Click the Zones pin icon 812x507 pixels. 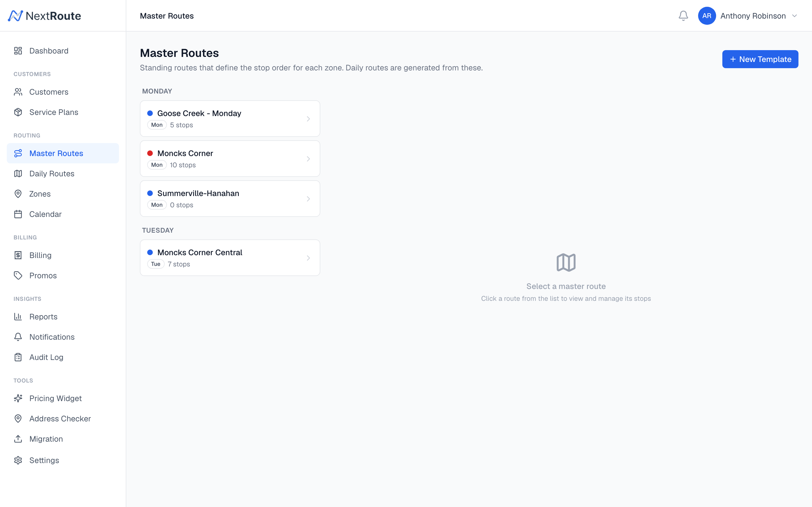pos(18,194)
